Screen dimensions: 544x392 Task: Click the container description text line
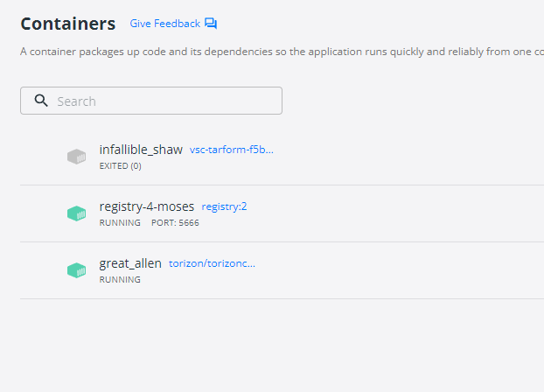282,52
